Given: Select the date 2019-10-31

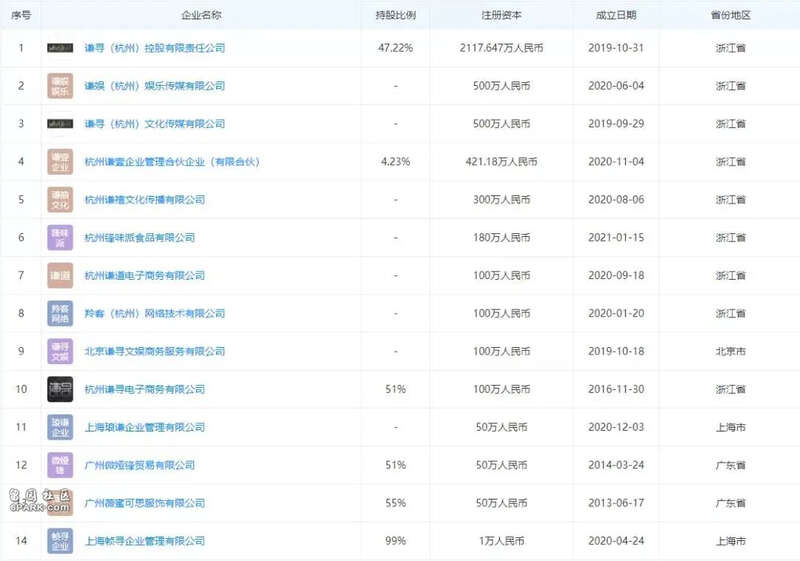Looking at the screenshot, I should 616,48.
